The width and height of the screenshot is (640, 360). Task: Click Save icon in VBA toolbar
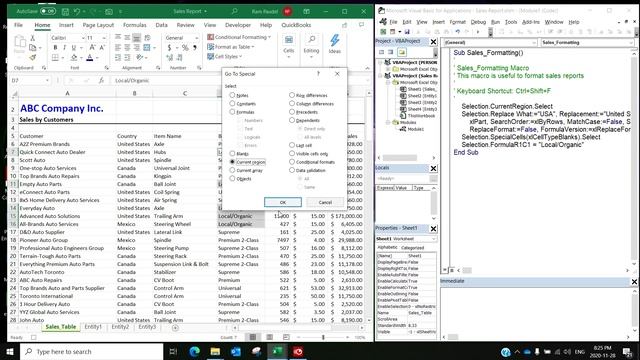pyautogui.click(x=407, y=32)
